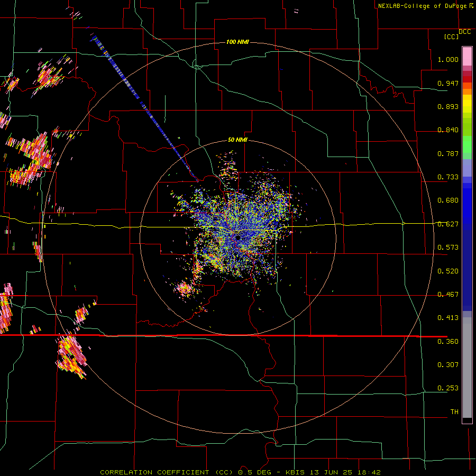Click the 0.680 legend value
This screenshot has width=476, height=476.
pos(448,200)
